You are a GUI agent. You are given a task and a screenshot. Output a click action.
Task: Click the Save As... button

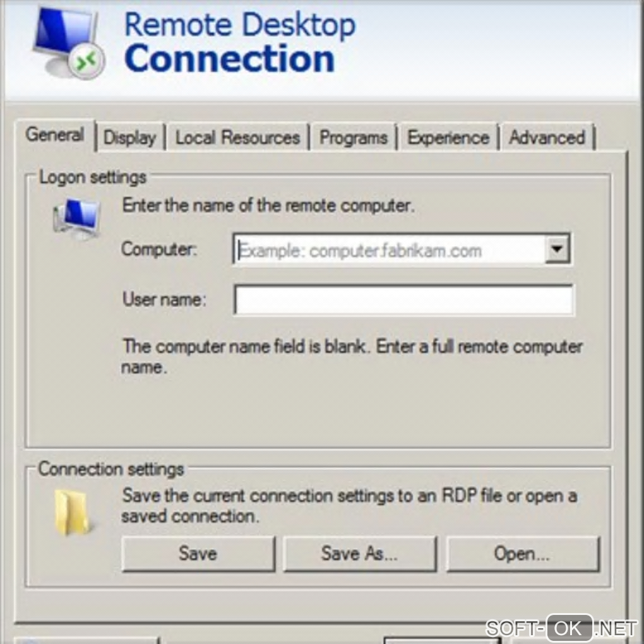coord(359,553)
